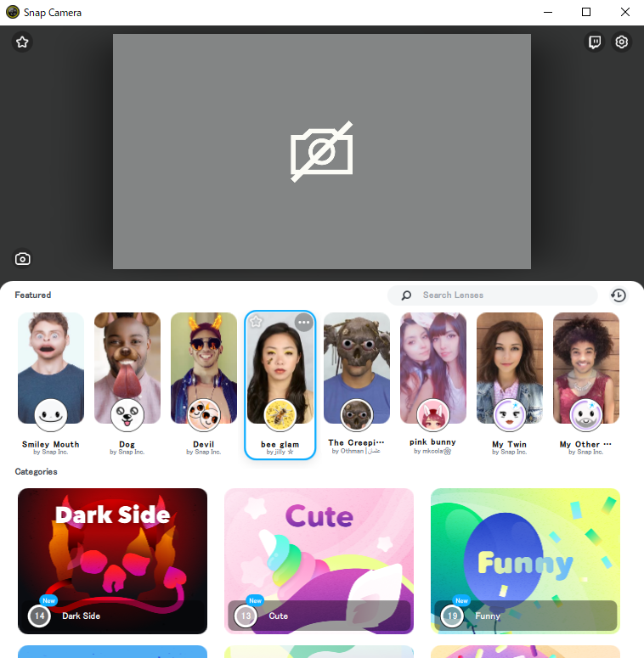Click the 'pink bunny' lens title

[432, 441]
